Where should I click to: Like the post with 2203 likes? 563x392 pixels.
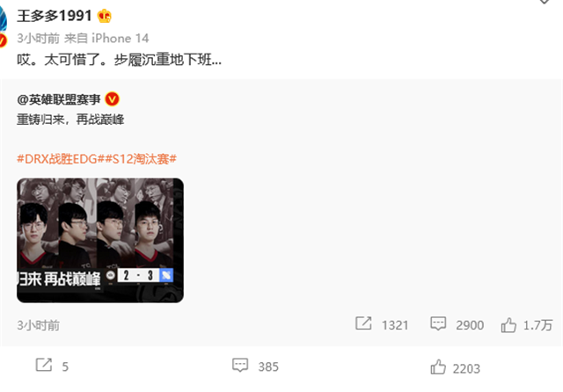pyautogui.click(x=438, y=367)
